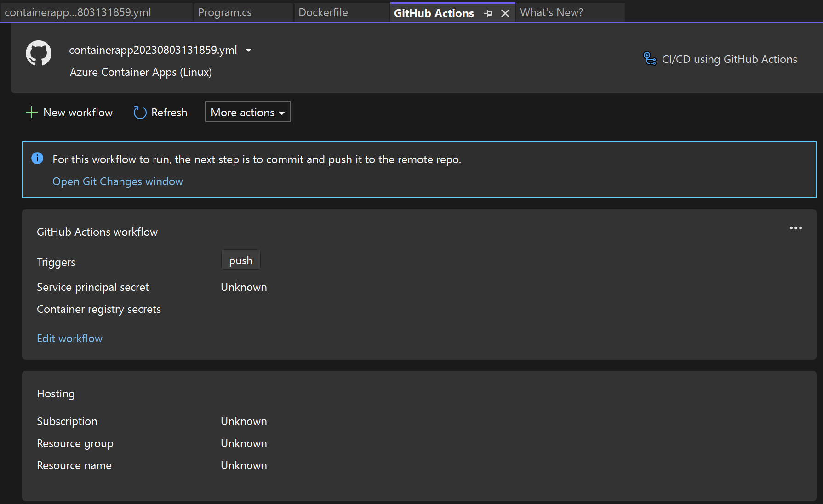Close the GitHub Actions tab
This screenshot has width=823, height=504.
click(505, 13)
